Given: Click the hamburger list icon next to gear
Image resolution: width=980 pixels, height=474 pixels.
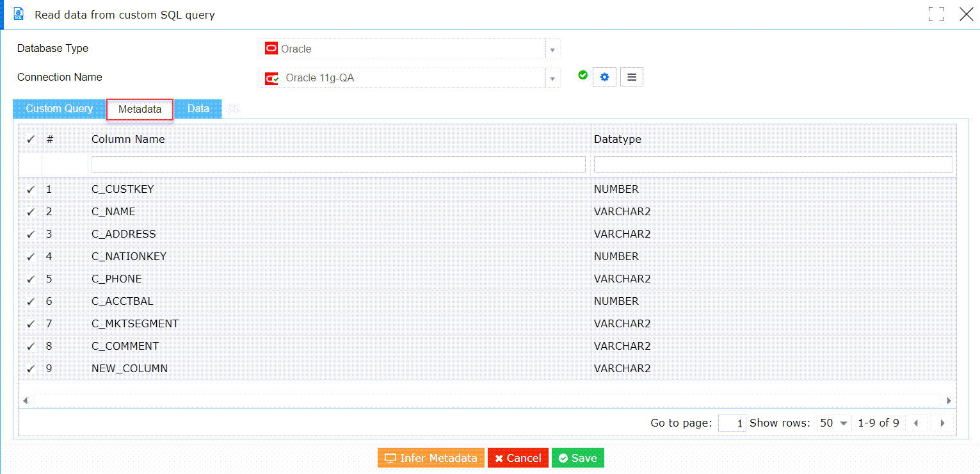Looking at the screenshot, I should [631, 76].
